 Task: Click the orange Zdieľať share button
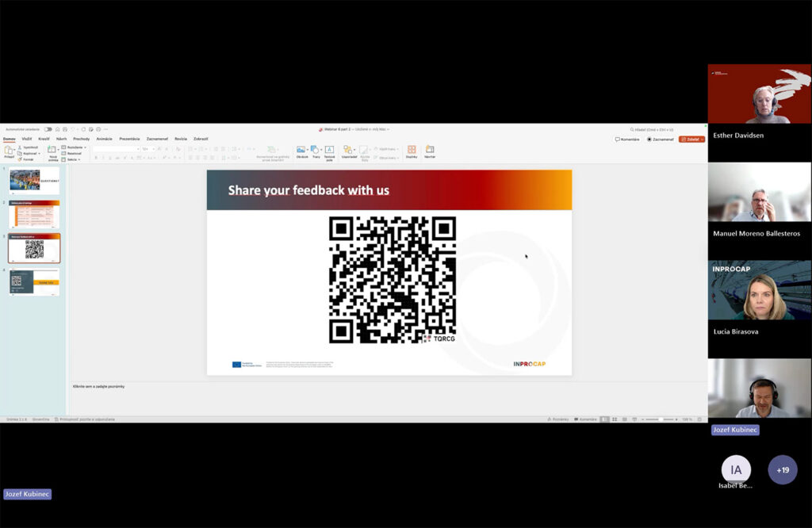click(x=691, y=138)
